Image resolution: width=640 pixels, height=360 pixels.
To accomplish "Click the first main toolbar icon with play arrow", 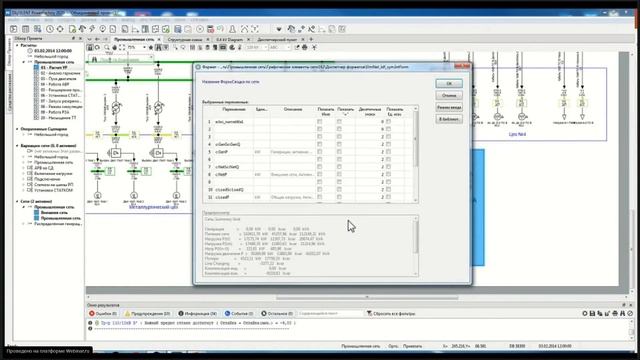I will tap(13, 29).
